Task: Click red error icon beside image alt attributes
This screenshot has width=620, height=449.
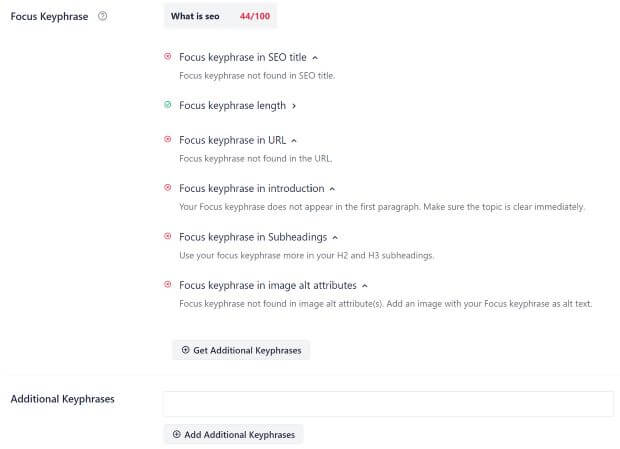Action: (x=168, y=284)
